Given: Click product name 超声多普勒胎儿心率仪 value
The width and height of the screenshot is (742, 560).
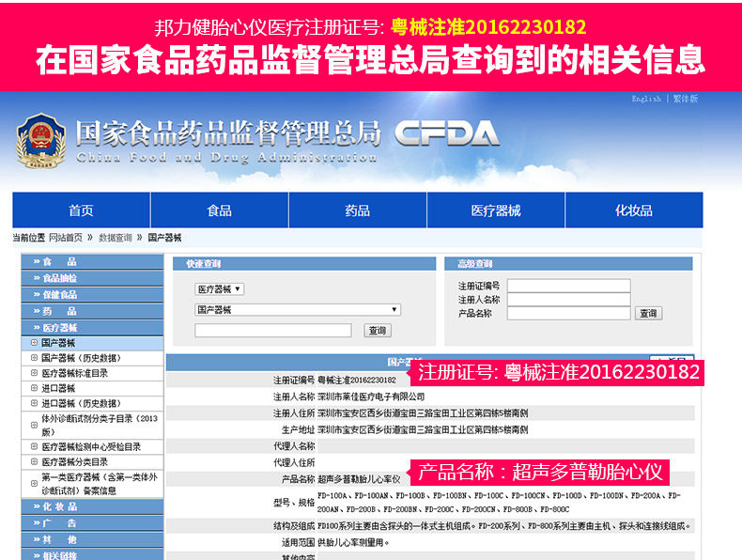Looking at the screenshot, I should click(359, 479).
